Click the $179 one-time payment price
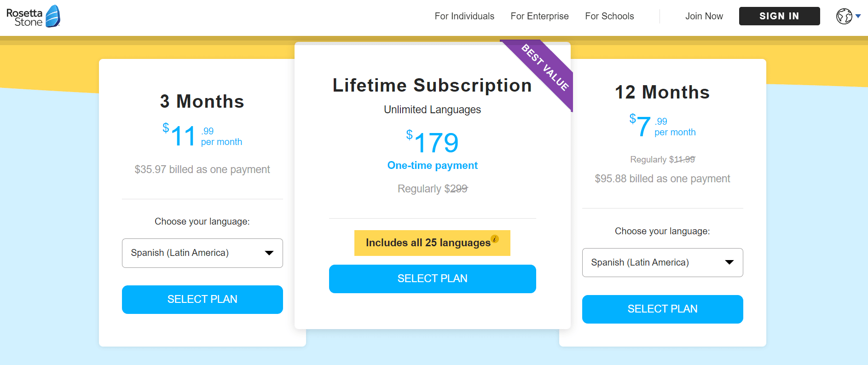Viewport: 868px width, 365px height. point(432,143)
